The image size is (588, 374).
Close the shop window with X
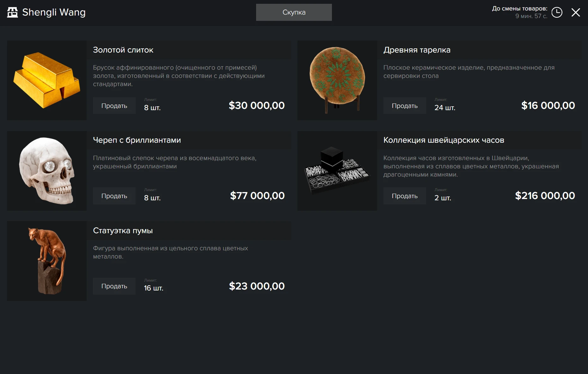[x=576, y=12]
